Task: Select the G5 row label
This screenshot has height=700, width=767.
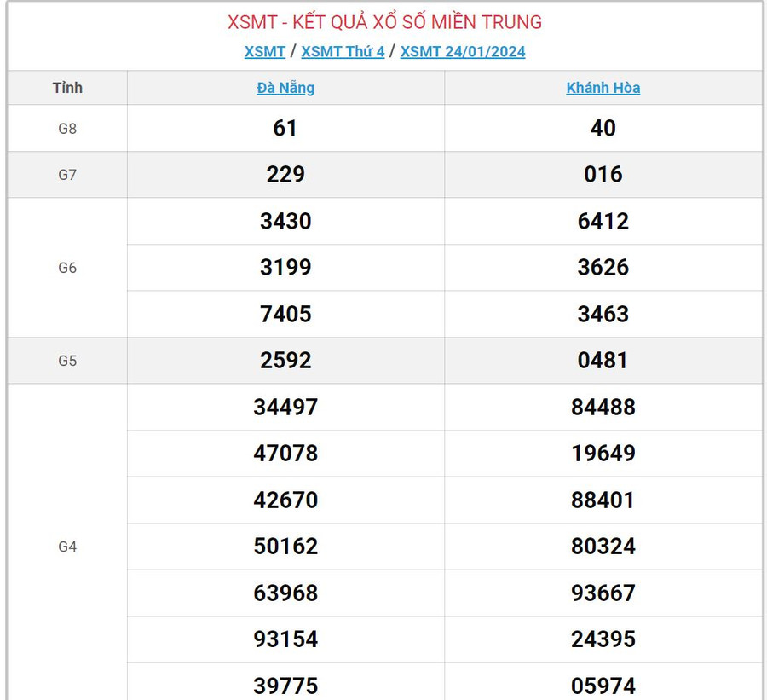Action: (x=67, y=361)
